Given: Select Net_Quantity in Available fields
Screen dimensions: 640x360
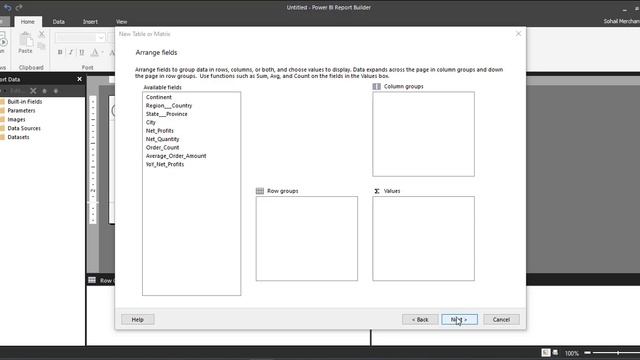Looking at the screenshot, I should click(x=162, y=139).
